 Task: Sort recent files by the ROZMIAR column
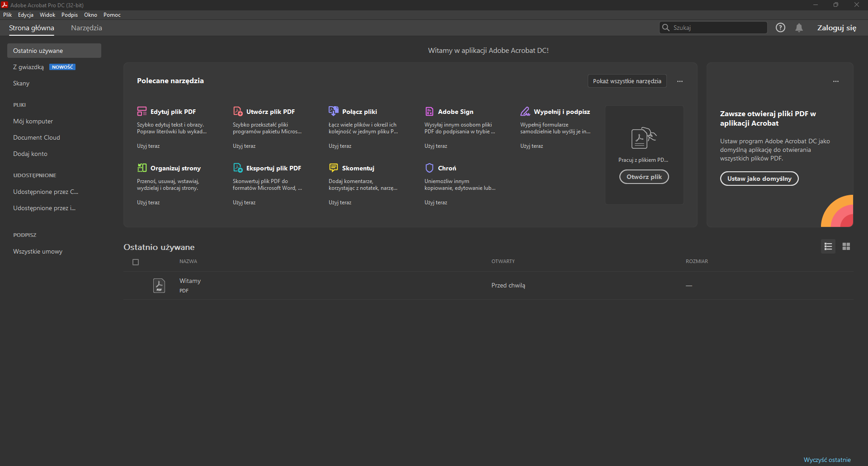point(697,261)
